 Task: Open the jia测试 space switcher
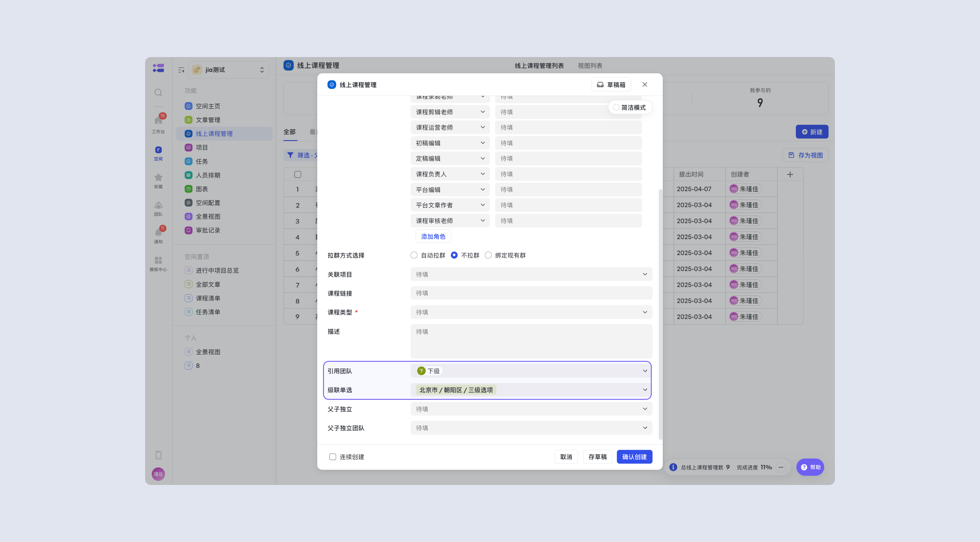pyautogui.click(x=229, y=70)
